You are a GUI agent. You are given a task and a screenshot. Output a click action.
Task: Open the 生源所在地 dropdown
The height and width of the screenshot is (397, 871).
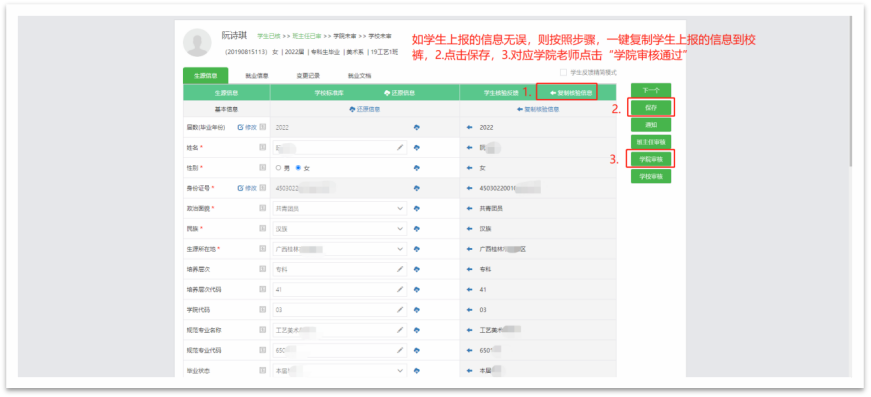341,249
